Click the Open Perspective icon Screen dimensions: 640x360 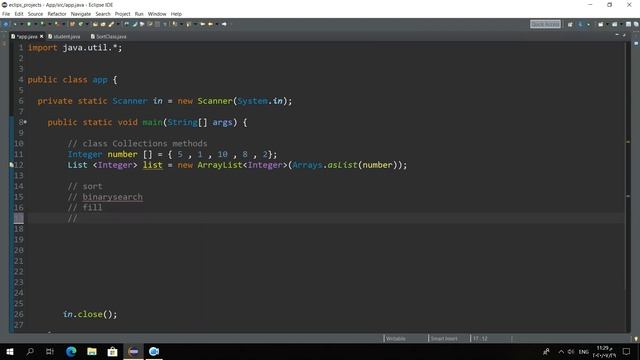(x=570, y=24)
